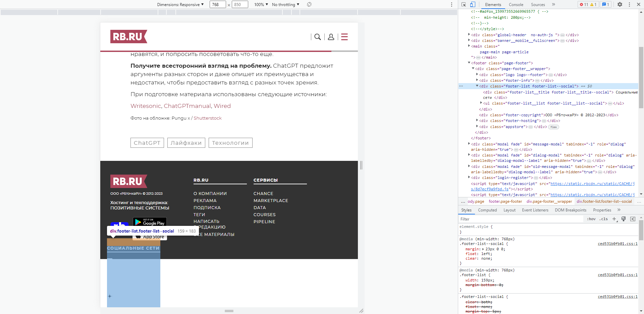
Task: Open the DevTools three-dot options menu
Action: (x=630, y=5)
